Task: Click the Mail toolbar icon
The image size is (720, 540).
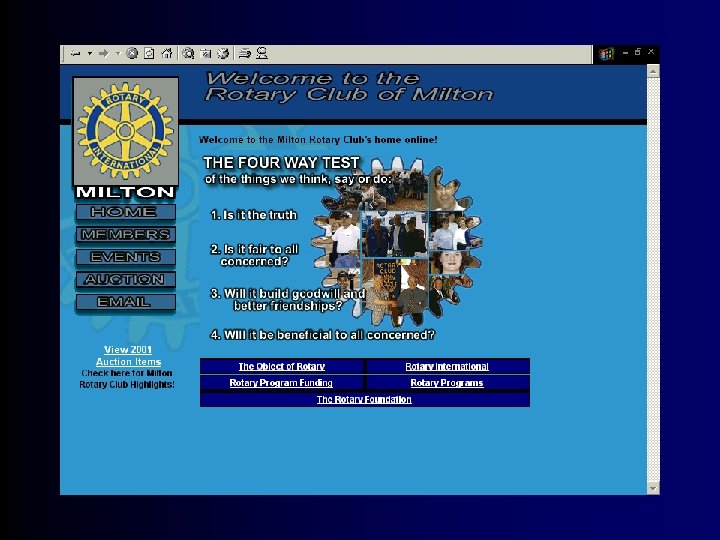Action: coord(244,54)
